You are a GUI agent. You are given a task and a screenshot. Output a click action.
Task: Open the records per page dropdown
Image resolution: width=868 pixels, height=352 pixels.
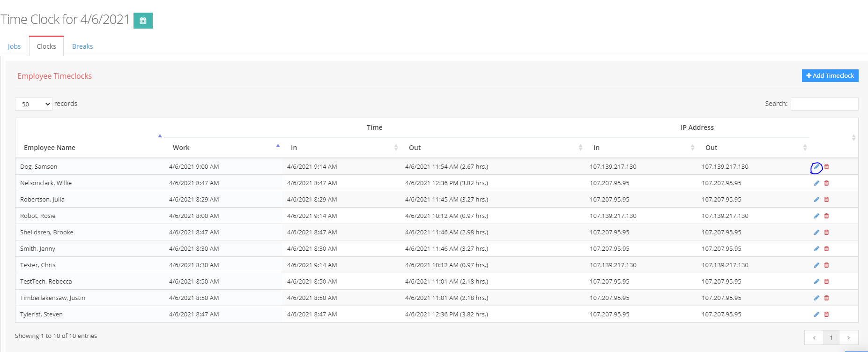(x=34, y=104)
